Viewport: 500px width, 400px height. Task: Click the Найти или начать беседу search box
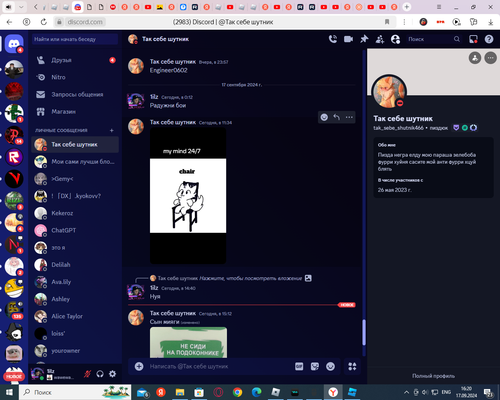tap(75, 39)
